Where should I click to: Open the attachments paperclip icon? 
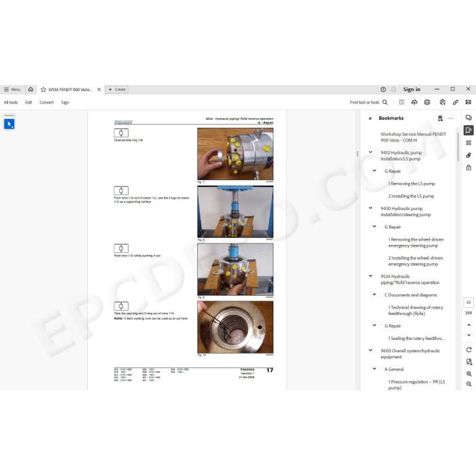[469, 155]
